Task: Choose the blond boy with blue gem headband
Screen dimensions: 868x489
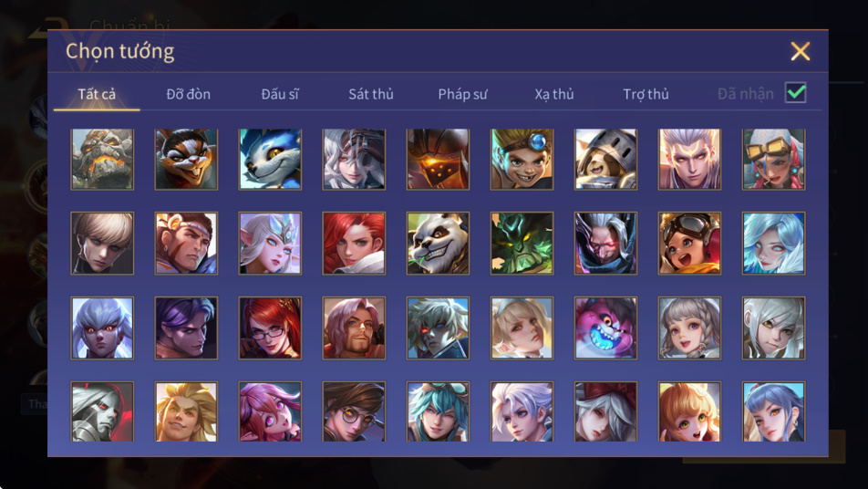Action: click(x=522, y=160)
